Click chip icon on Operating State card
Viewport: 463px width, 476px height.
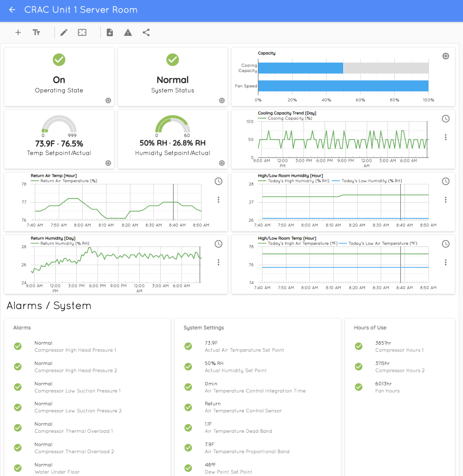[108, 100]
